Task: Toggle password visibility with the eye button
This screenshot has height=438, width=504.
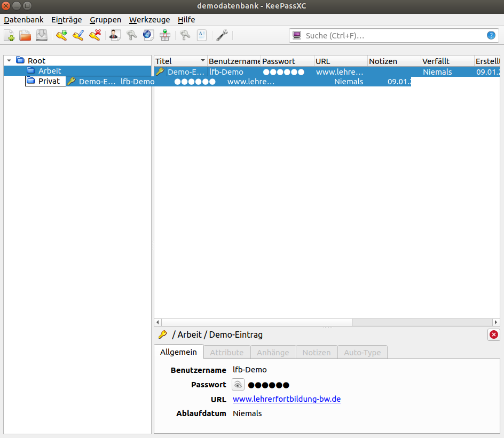Action: point(238,385)
